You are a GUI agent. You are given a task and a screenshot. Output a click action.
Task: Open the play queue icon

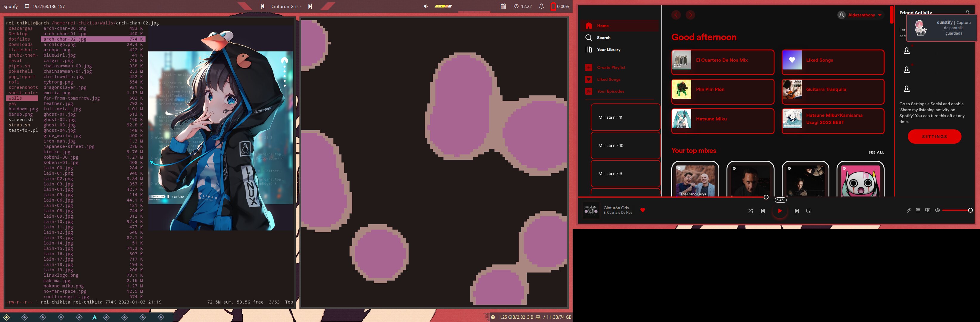918,210
